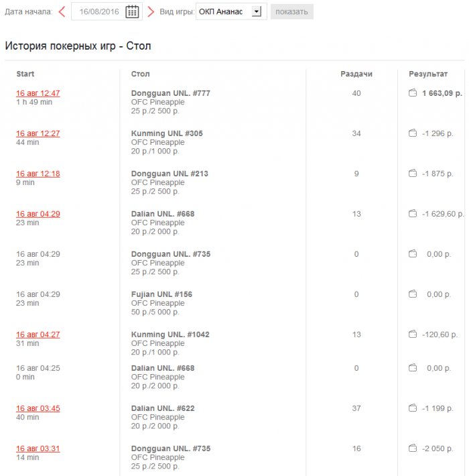
Task: Open session link 16 авг 12:27
Action: click(x=38, y=133)
